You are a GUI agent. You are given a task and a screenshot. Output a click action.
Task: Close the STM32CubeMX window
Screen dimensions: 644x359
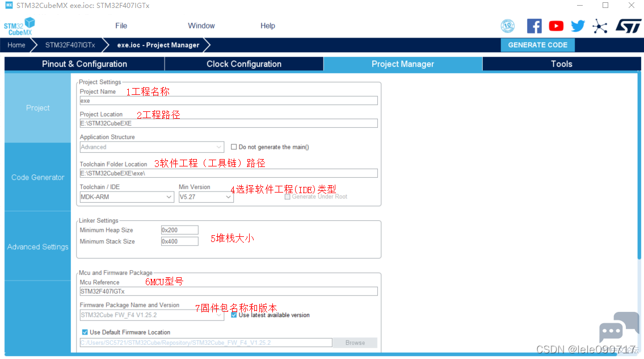(632, 5)
